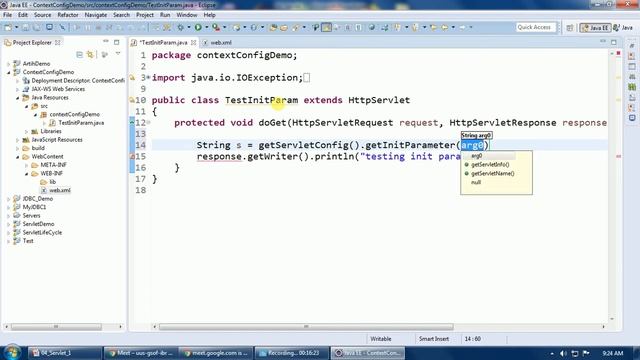Open the Help menu

[x=209, y=15]
